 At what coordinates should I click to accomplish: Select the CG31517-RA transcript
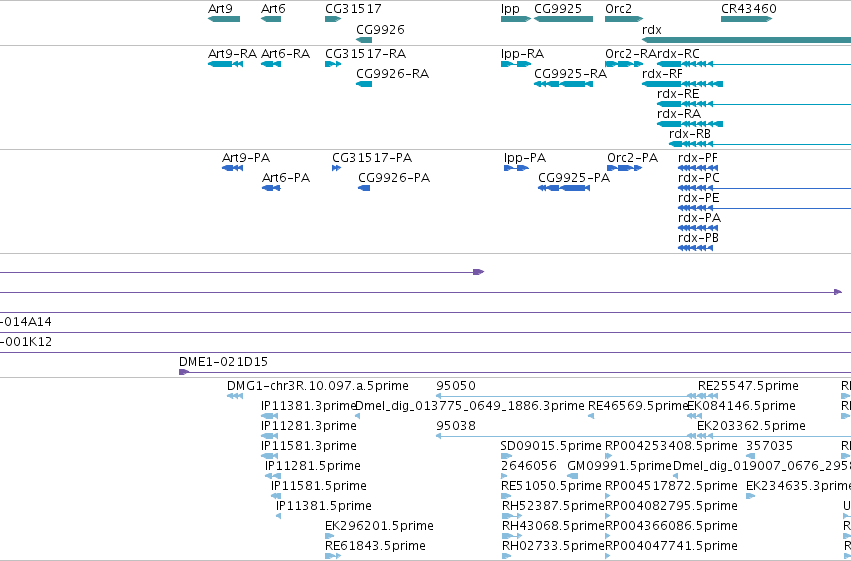pyautogui.click(x=333, y=64)
